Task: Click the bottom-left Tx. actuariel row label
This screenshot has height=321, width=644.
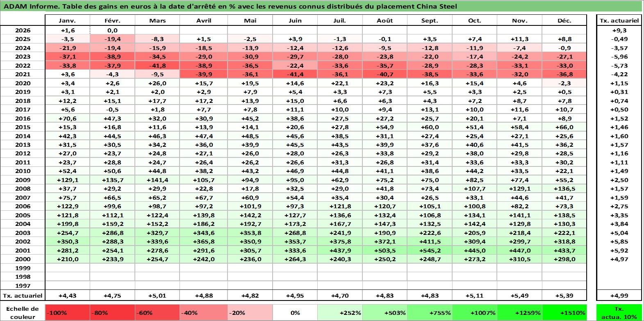Action: [x=23, y=296]
